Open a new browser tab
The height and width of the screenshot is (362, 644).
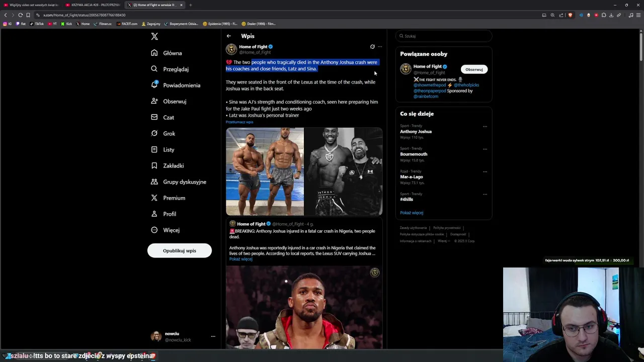(190, 5)
